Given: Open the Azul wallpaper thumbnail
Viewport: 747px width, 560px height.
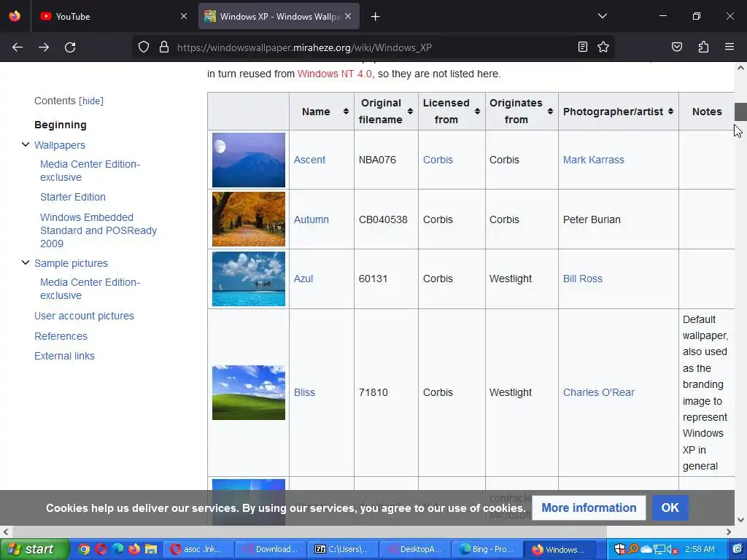Looking at the screenshot, I should pos(249,279).
